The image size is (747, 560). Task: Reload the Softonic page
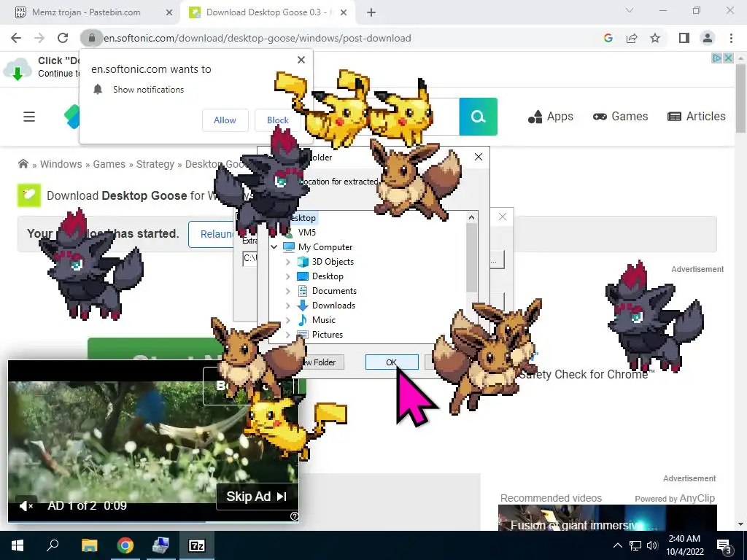[x=63, y=38]
